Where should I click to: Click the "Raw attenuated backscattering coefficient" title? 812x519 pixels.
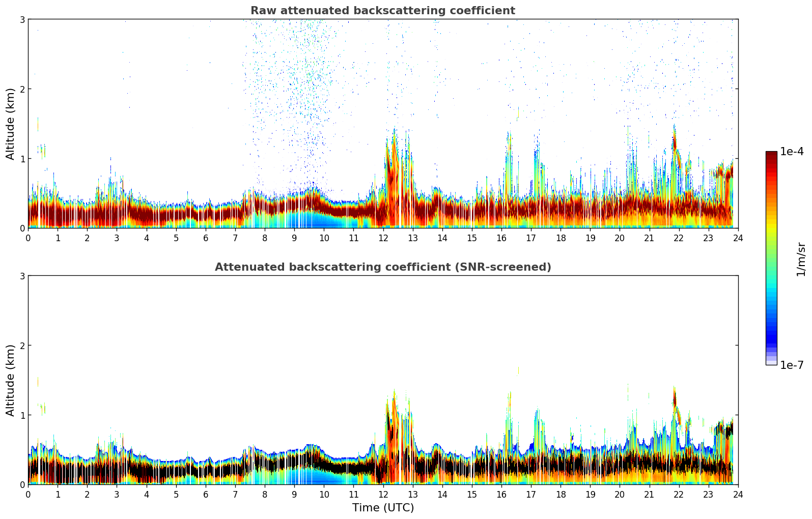382,11
